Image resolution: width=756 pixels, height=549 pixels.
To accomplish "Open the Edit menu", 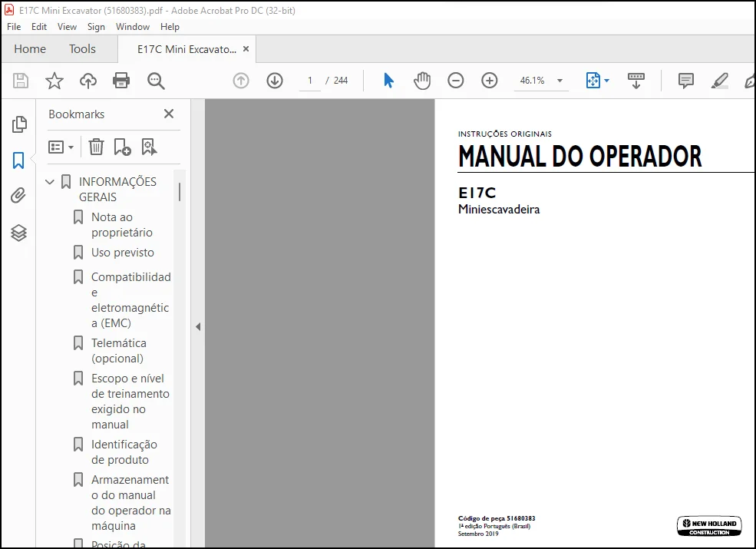I will click(x=39, y=27).
